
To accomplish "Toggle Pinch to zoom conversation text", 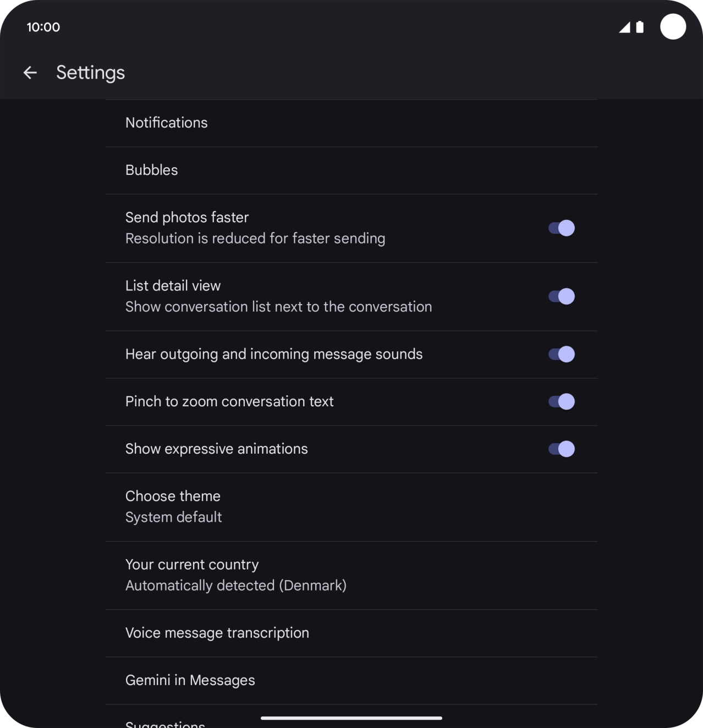I will pos(561,401).
